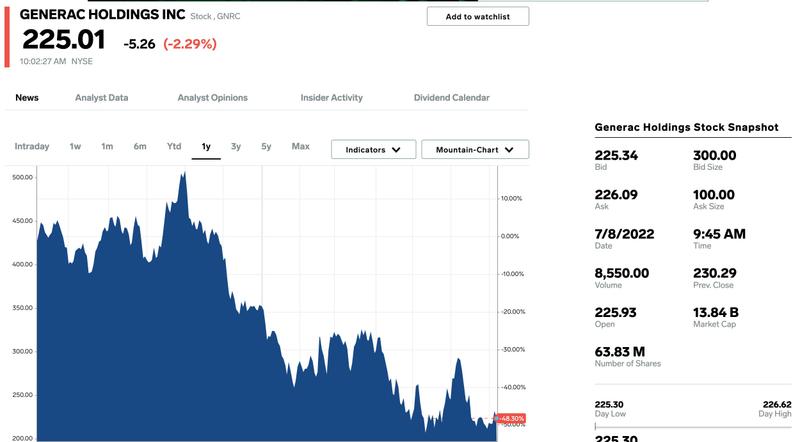This screenshot has width=800, height=442.
Task: Click the 'Stock , GNRC' ticker label
Action: click(215, 16)
